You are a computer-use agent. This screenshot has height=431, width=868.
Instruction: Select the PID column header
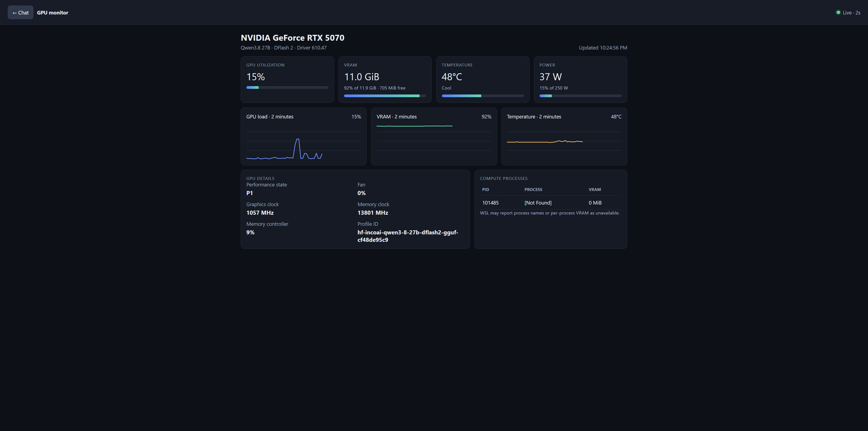pos(485,189)
